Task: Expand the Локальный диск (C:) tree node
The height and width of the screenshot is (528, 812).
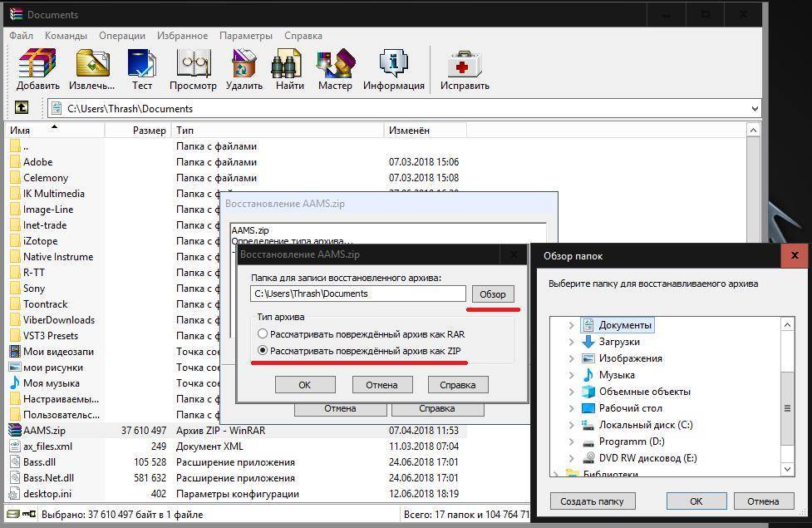Action: 571,425
